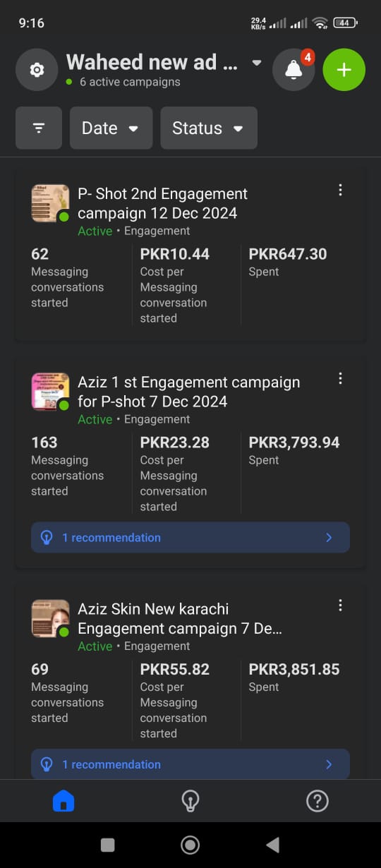Tap Android back navigation button
The height and width of the screenshot is (868, 381).
tap(272, 845)
